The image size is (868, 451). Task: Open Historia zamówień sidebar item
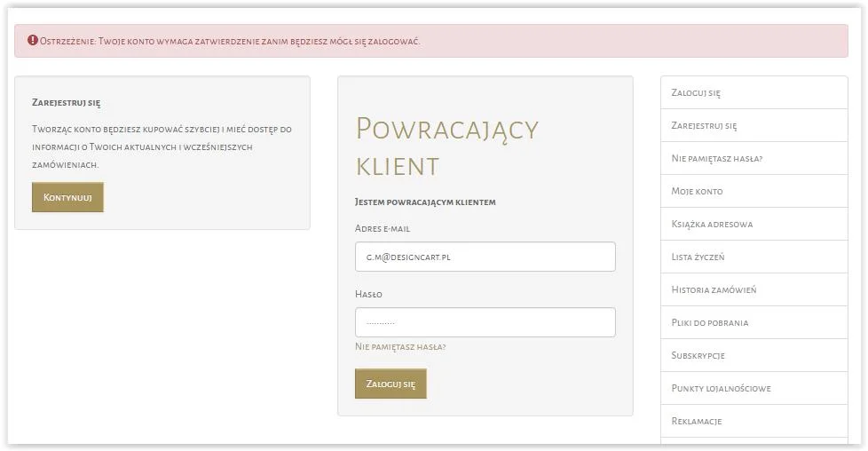tap(714, 289)
